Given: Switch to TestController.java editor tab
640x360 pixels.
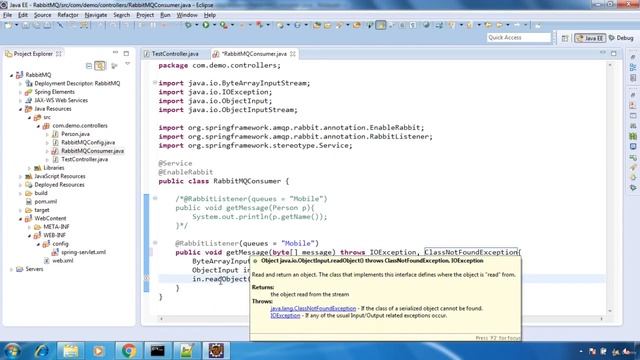Looking at the screenshot, I should [175, 54].
